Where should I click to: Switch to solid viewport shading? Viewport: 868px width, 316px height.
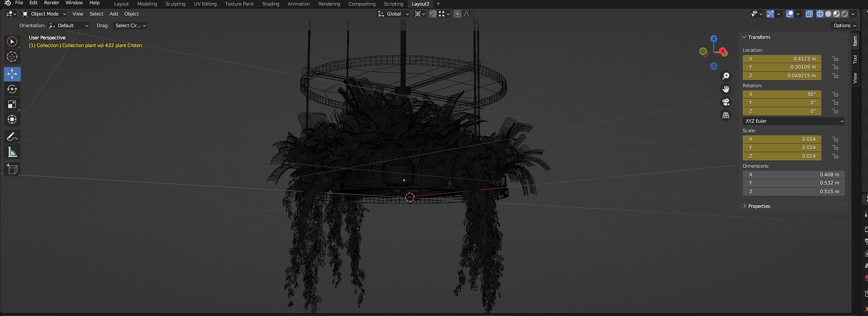(828, 14)
